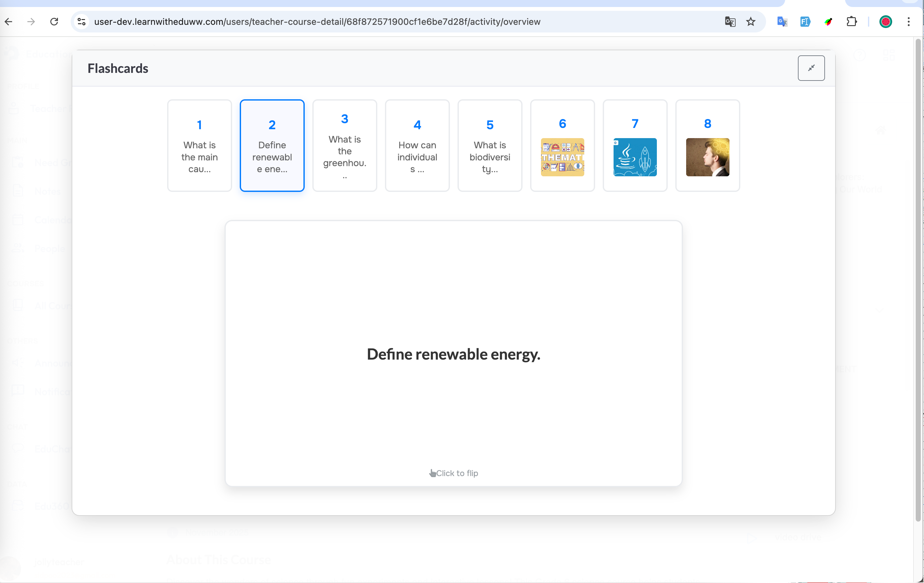The image size is (924, 583).
Task: Open flashcard 6 with mathematics image
Action: (x=562, y=146)
